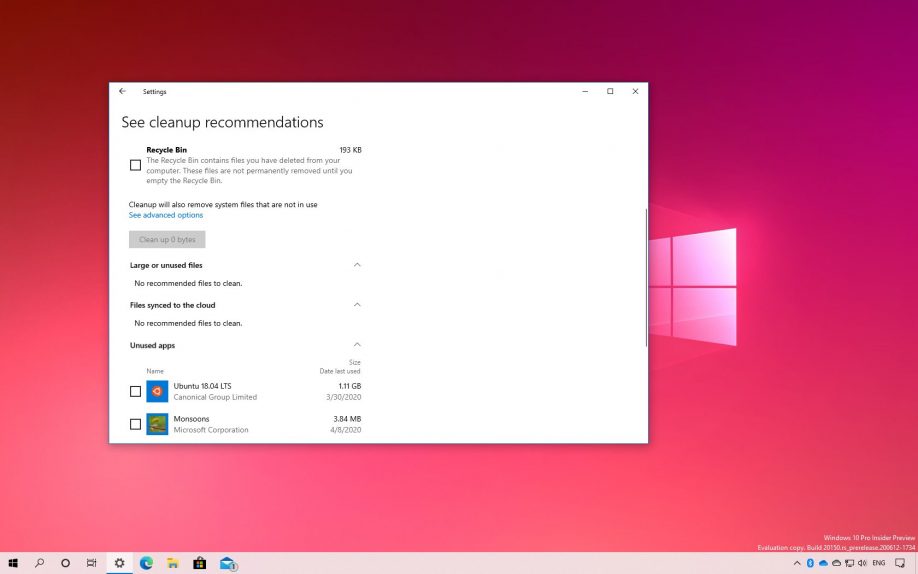Click 193 KB Recycle Bin size

350,150
